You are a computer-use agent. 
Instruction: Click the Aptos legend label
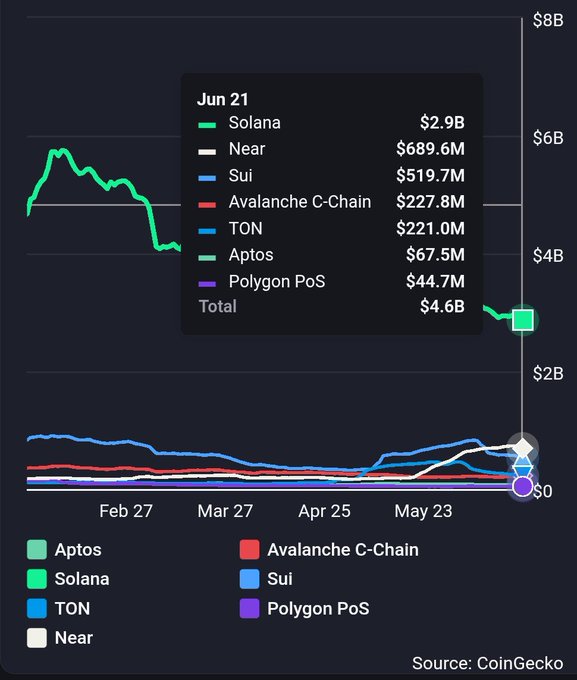tap(78, 550)
